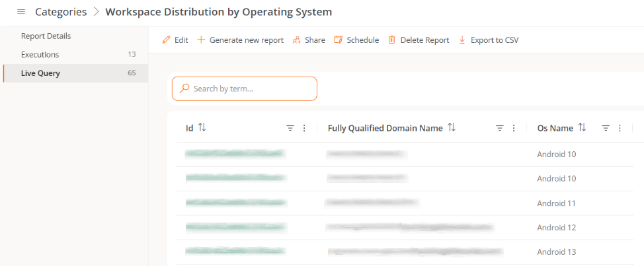The width and height of the screenshot is (644, 266).
Task: Open filter for Id column
Action: (x=290, y=129)
